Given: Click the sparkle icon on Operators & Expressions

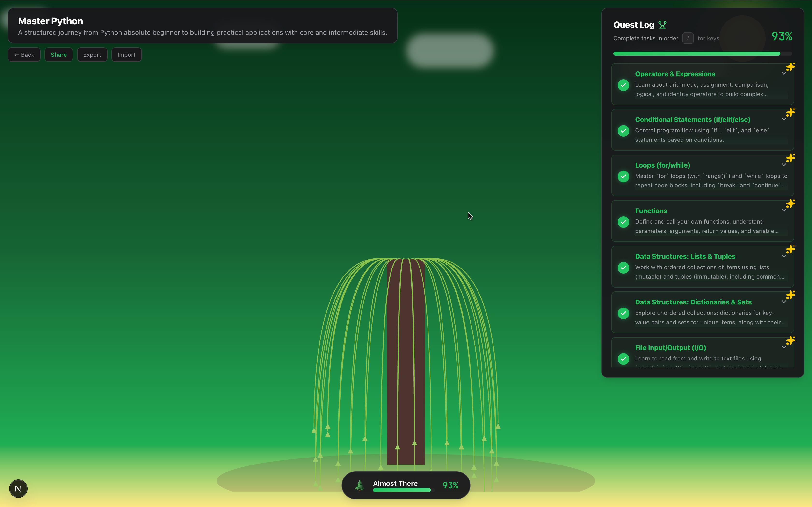Looking at the screenshot, I should click(x=790, y=67).
